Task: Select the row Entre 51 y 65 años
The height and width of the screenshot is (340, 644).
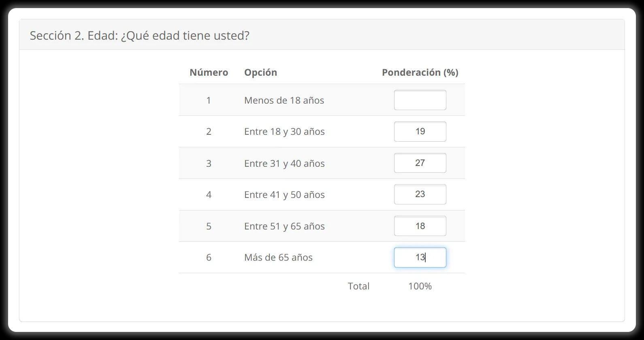Action: click(284, 226)
